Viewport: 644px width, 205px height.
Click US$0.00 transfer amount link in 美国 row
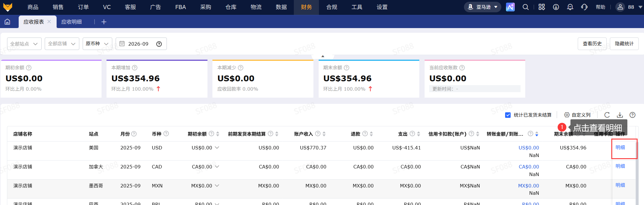point(529,148)
